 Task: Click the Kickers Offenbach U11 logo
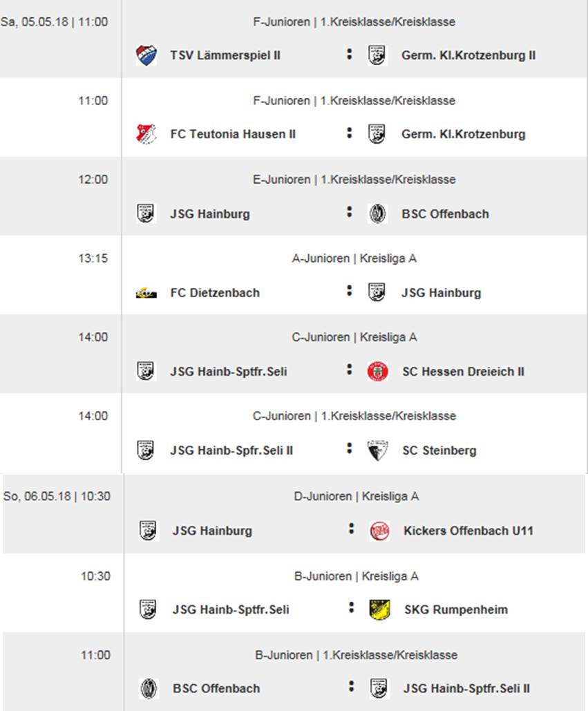[x=379, y=531]
